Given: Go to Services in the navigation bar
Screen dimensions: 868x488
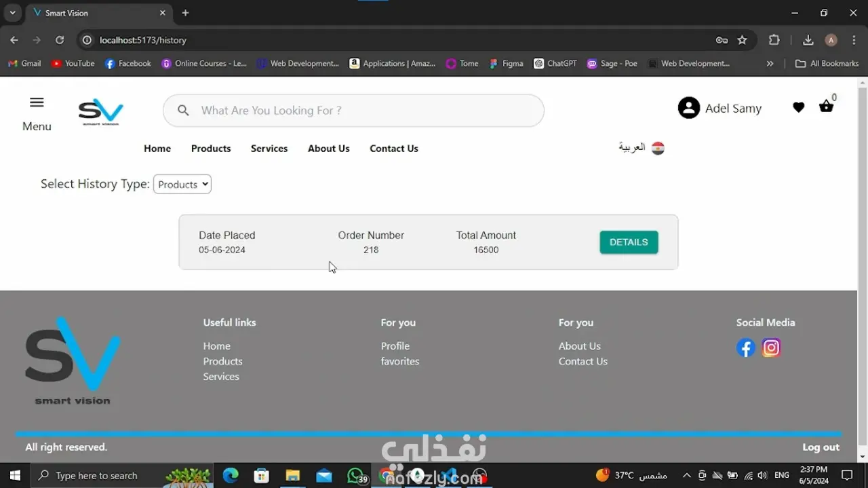Looking at the screenshot, I should pos(269,149).
